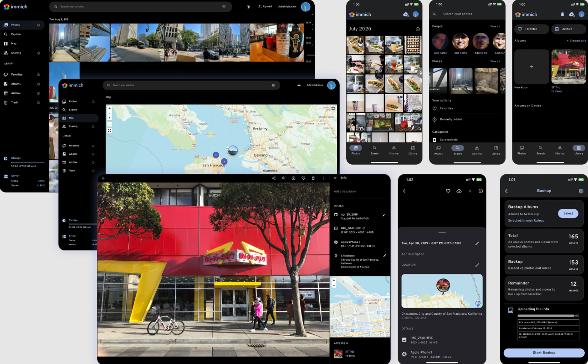Open Explore in the top-left sidebar

click(16, 34)
